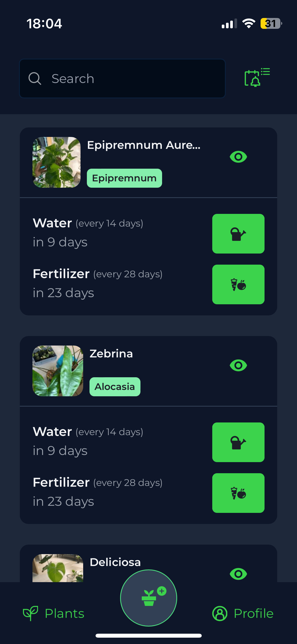Open the Deliciosa plant title
Image resolution: width=297 pixels, height=644 pixels.
coord(115,562)
